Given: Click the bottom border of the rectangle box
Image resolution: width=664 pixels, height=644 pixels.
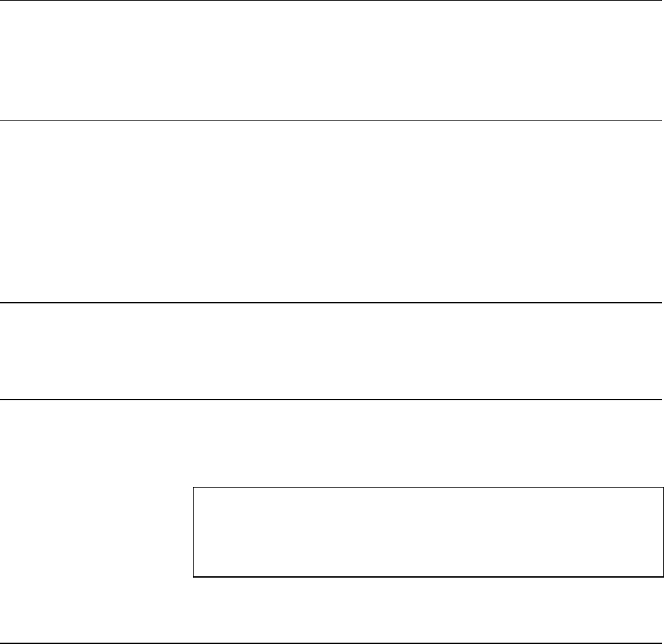Looking at the screenshot, I should pos(428,577).
